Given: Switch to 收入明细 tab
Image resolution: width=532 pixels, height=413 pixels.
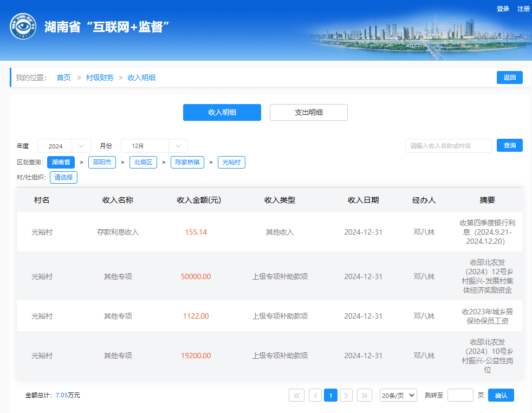Looking at the screenshot, I should pyautogui.click(x=222, y=112).
